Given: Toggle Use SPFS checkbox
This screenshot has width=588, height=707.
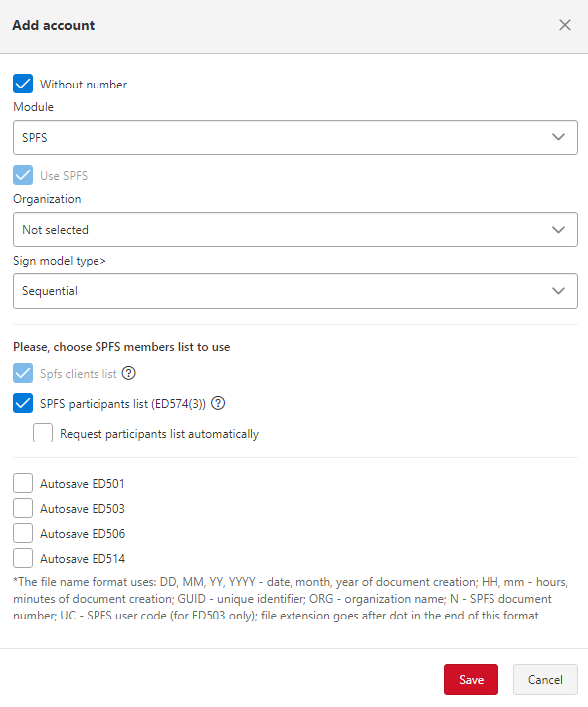Looking at the screenshot, I should tap(23, 175).
